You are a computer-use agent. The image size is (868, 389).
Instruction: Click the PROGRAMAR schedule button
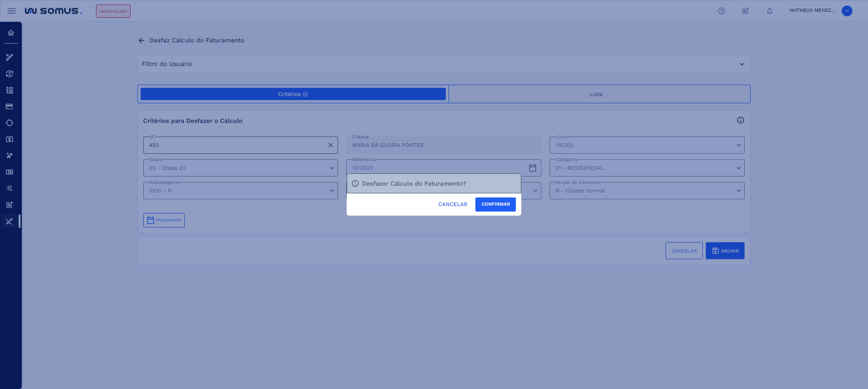(164, 220)
